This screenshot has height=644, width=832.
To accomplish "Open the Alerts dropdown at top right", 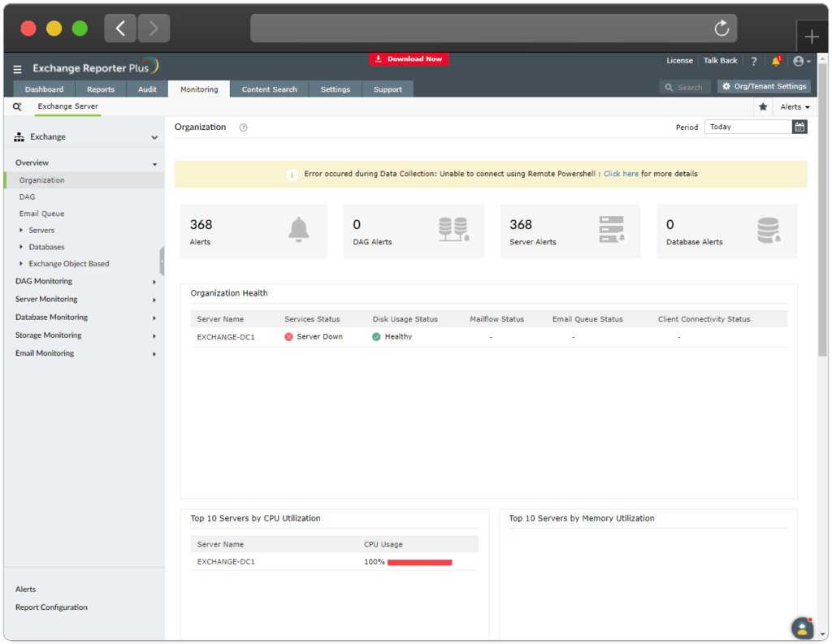I will (795, 106).
